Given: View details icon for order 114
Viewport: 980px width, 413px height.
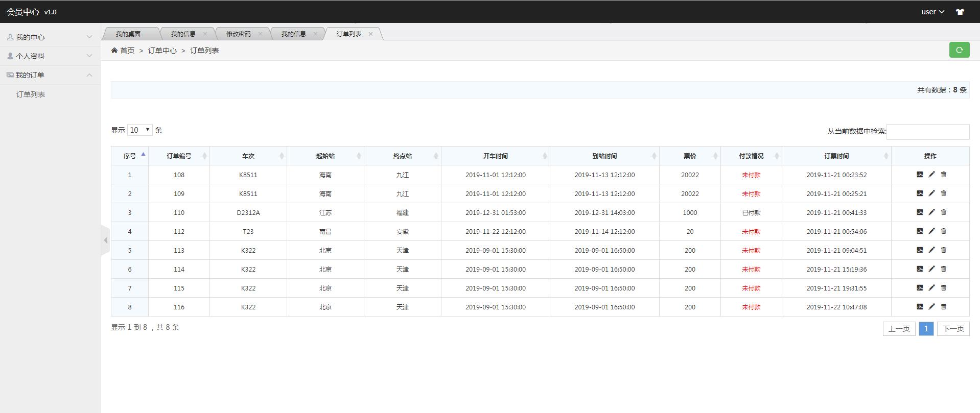Looking at the screenshot, I should point(920,269).
